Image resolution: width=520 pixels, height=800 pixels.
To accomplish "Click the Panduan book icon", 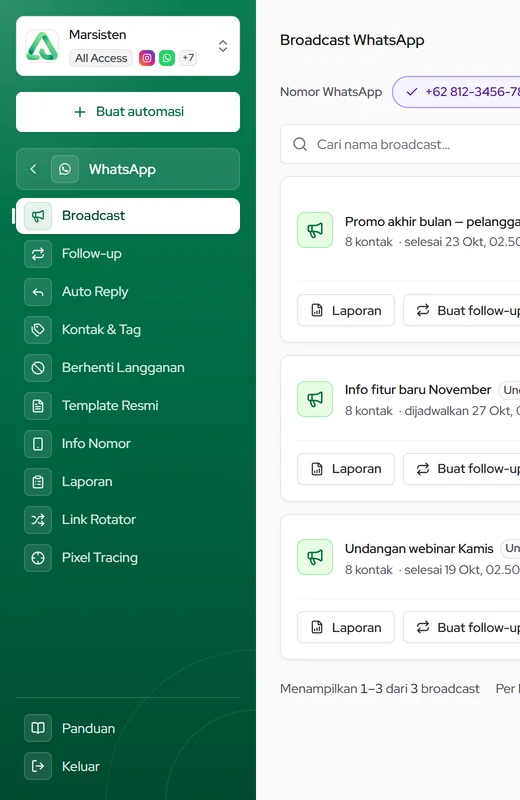I will point(38,728).
